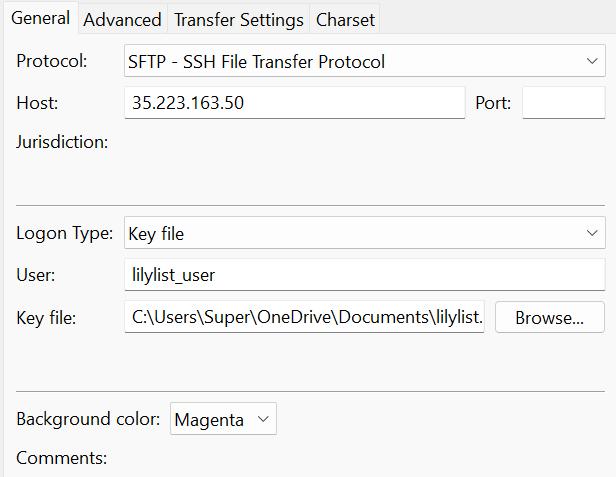
Task: Click the Key file label
Action: tap(46, 318)
